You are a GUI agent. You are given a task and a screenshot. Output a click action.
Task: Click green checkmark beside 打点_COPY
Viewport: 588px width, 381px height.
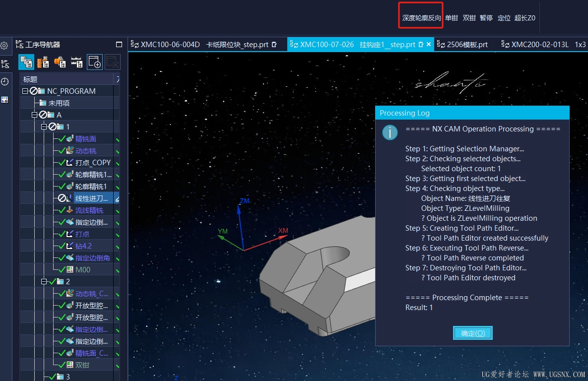click(x=62, y=162)
